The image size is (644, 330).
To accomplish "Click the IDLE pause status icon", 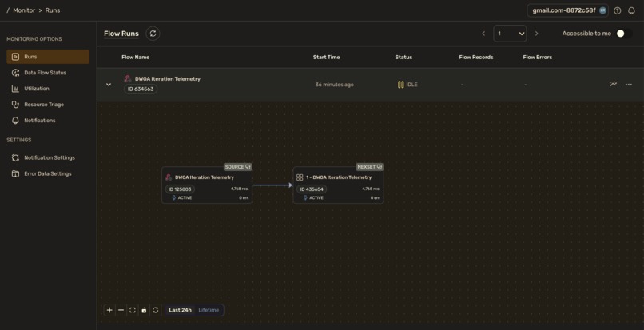I will [x=400, y=85].
